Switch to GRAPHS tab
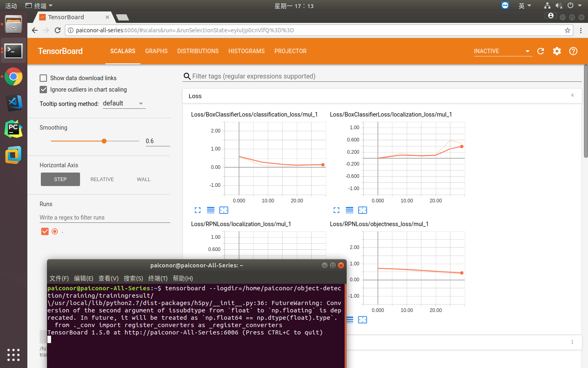 [x=156, y=51]
